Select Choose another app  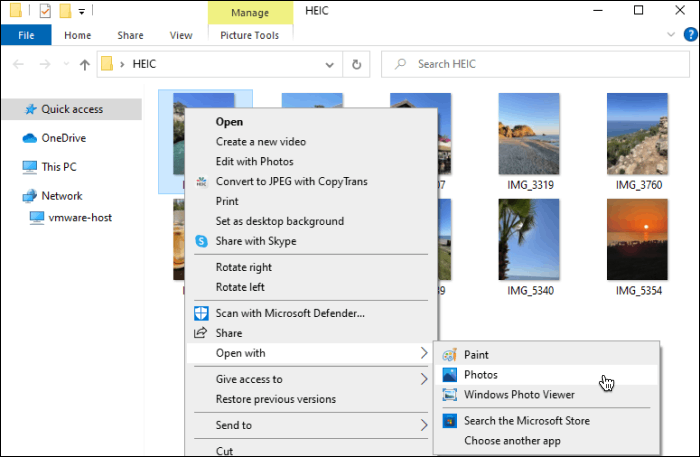point(546,441)
